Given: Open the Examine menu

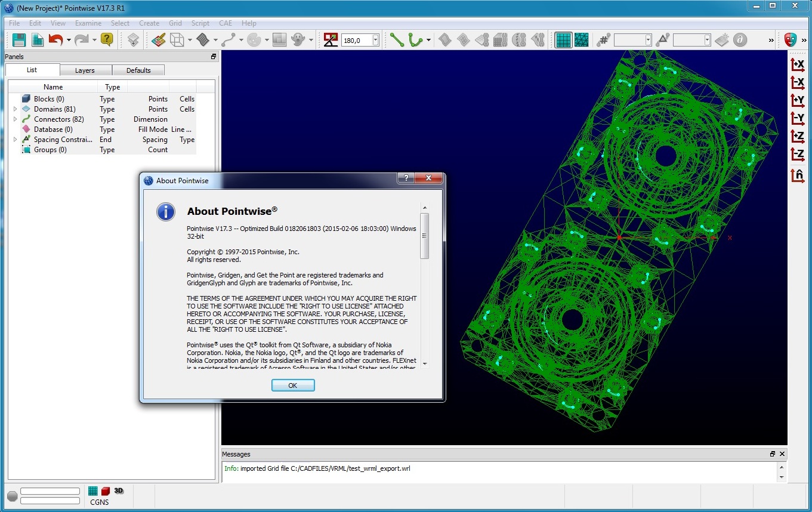Looking at the screenshot, I should coord(88,23).
